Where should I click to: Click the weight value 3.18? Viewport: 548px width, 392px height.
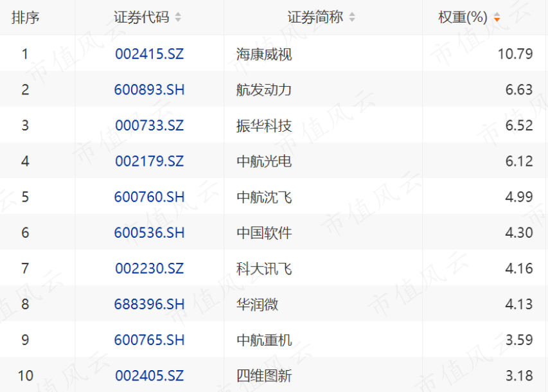[x=519, y=376]
